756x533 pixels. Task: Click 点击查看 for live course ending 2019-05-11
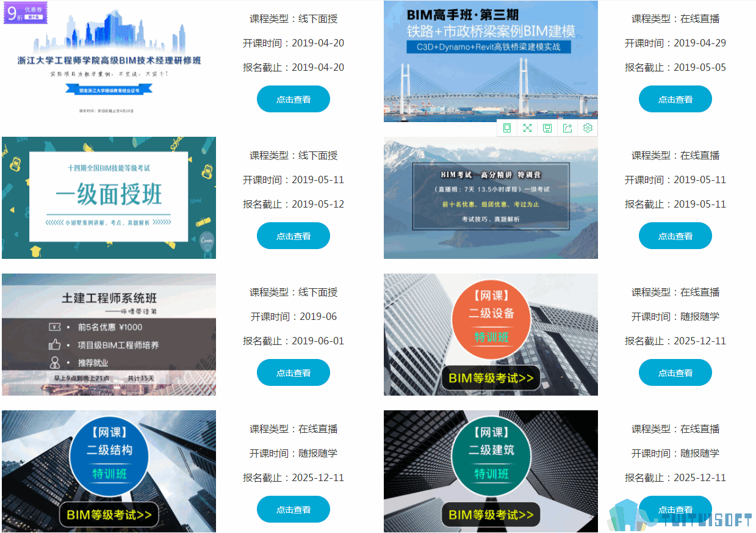click(x=675, y=236)
